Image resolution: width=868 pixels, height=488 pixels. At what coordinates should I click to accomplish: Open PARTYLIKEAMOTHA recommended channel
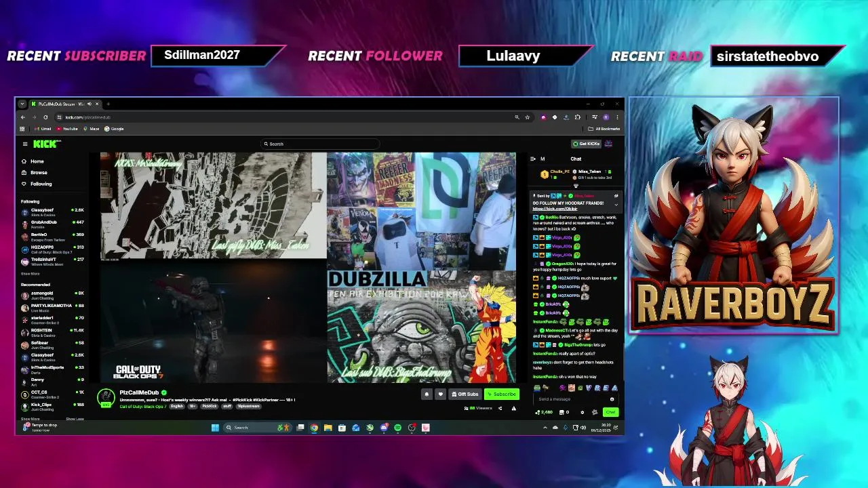[x=52, y=307]
